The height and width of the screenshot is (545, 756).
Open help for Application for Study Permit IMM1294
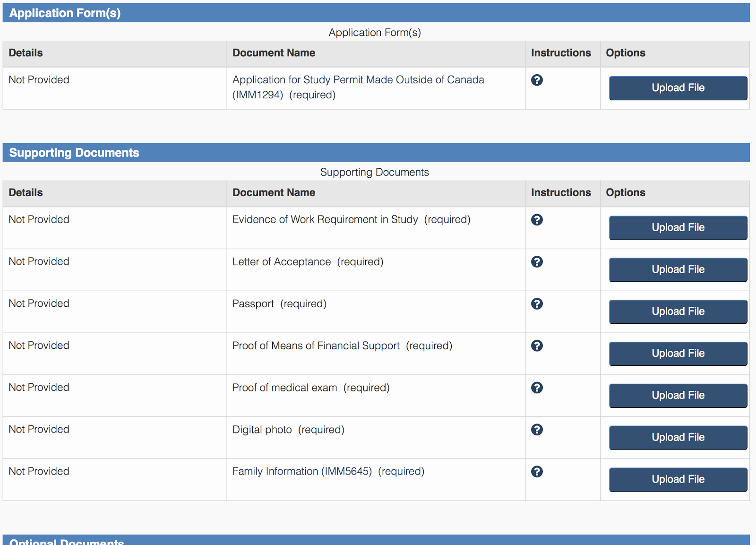[537, 80]
